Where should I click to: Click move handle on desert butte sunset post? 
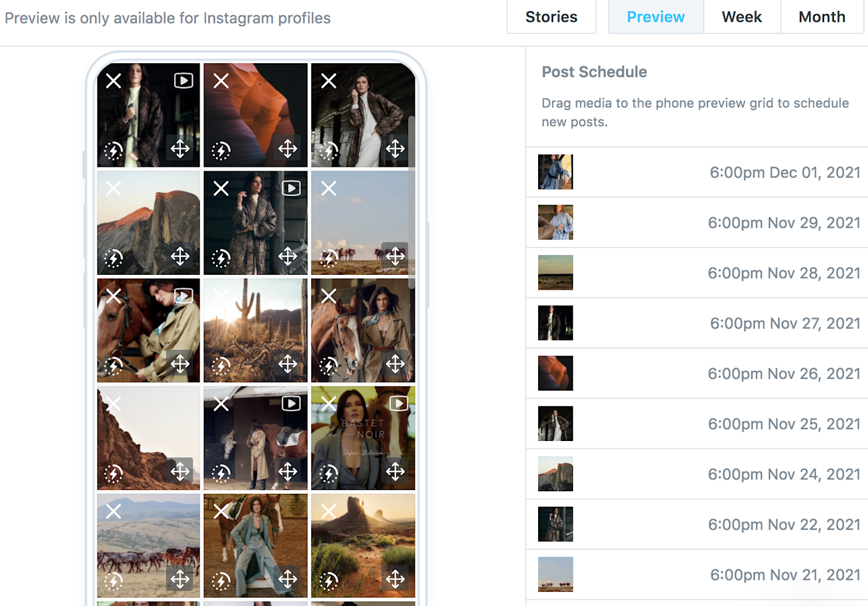396,579
